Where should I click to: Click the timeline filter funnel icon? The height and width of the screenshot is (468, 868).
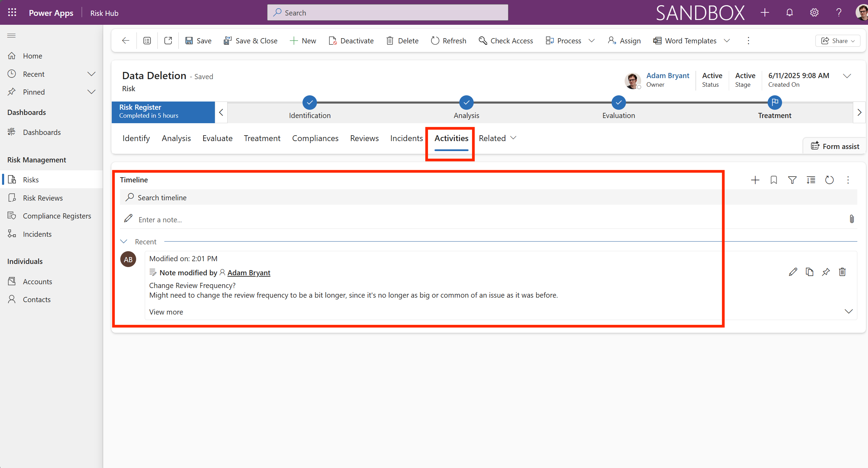tap(792, 180)
